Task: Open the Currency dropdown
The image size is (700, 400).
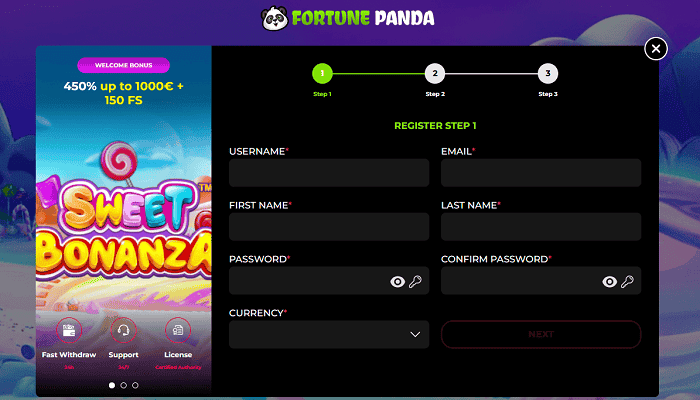Action: click(x=329, y=334)
